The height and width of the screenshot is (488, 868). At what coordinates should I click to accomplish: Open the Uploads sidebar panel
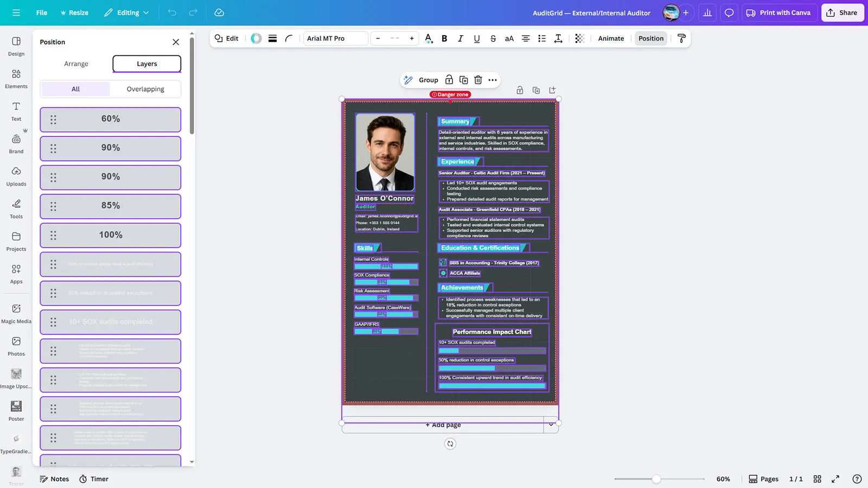coord(16,176)
